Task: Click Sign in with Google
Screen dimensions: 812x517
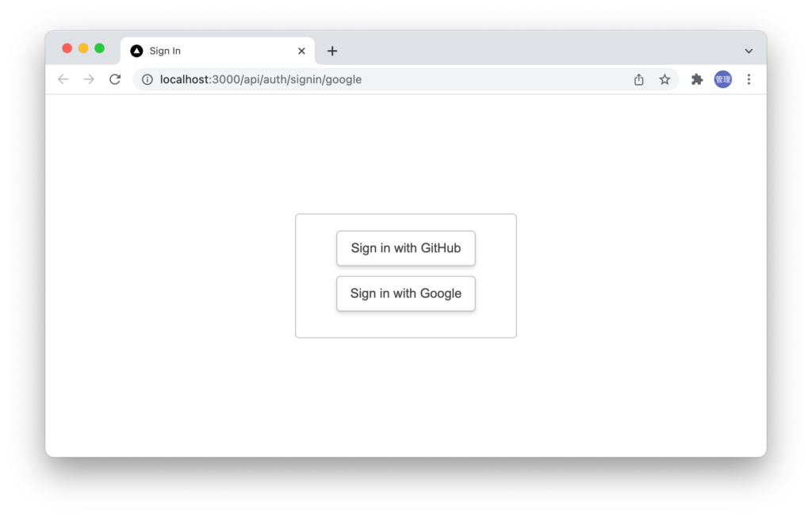Action: point(405,293)
